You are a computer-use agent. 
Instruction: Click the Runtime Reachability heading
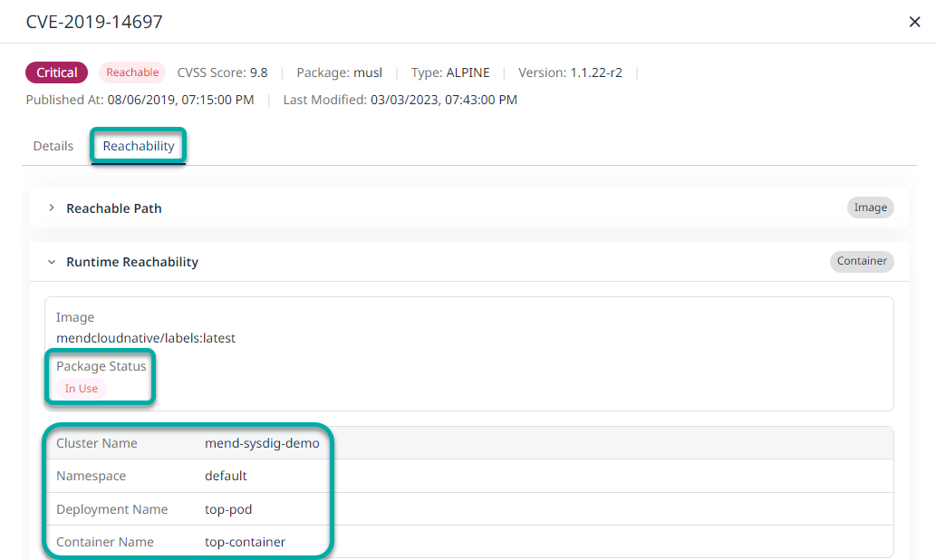pos(132,262)
